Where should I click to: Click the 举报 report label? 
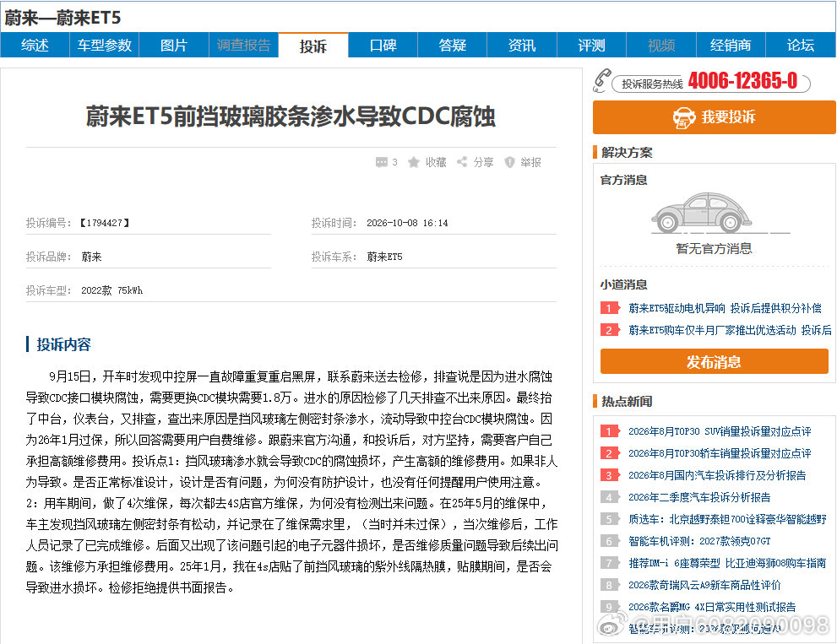[x=531, y=162]
